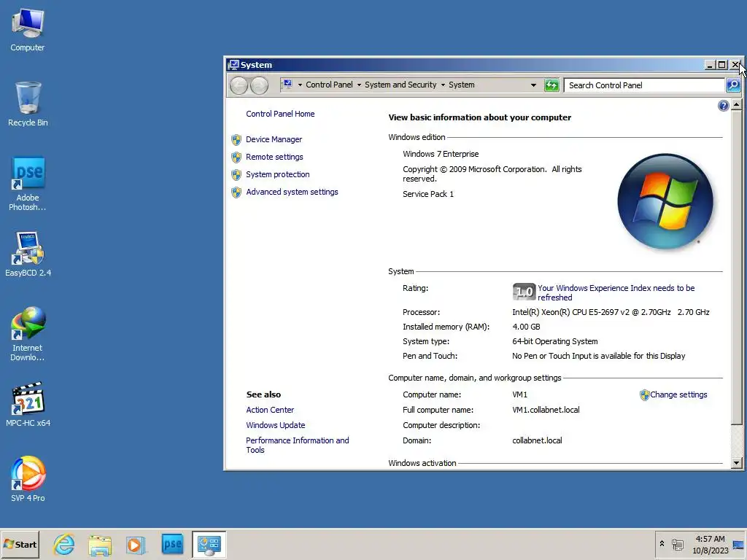
Task: Open Photoshop Elements pinned taskbar icon
Action: point(172,544)
